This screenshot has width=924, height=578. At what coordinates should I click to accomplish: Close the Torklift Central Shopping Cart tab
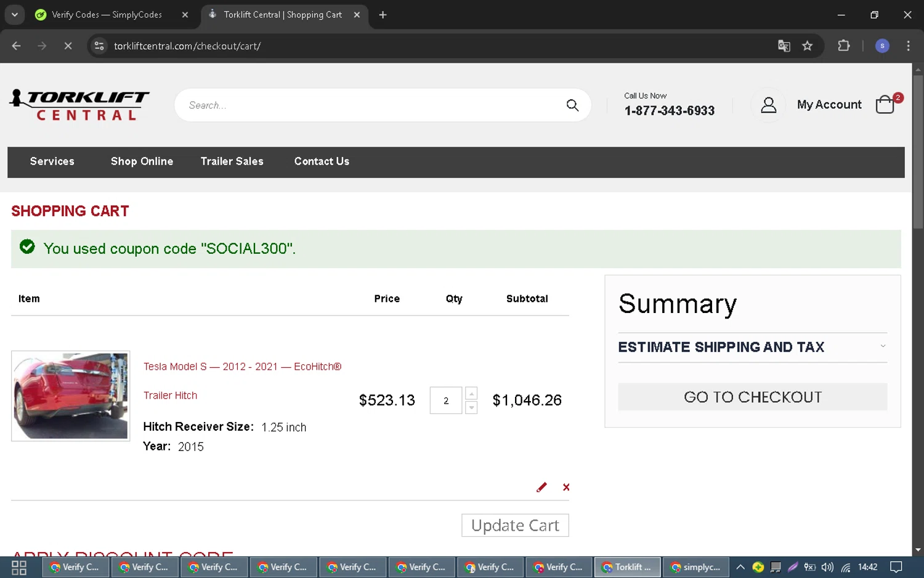tap(357, 15)
